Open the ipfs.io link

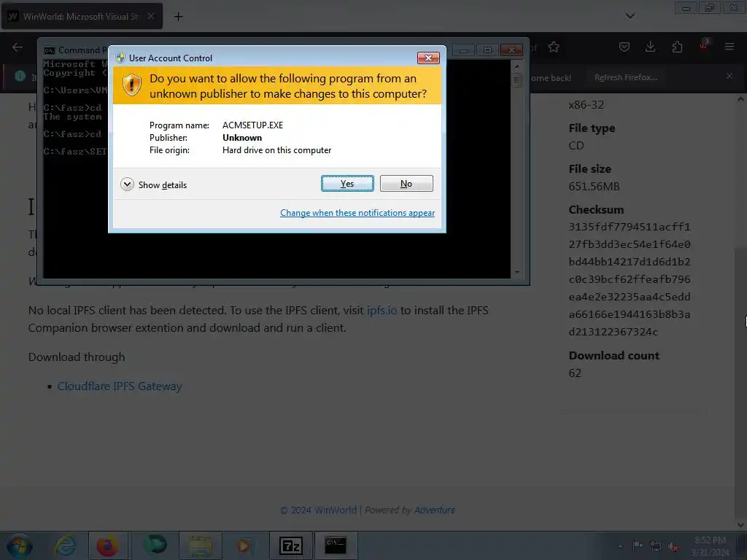coord(382,311)
